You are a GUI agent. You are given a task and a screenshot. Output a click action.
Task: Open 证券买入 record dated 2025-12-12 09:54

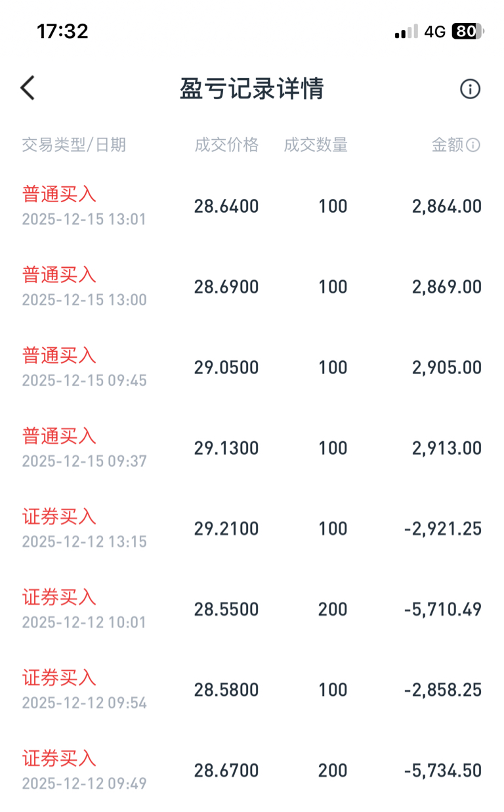(x=252, y=691)
